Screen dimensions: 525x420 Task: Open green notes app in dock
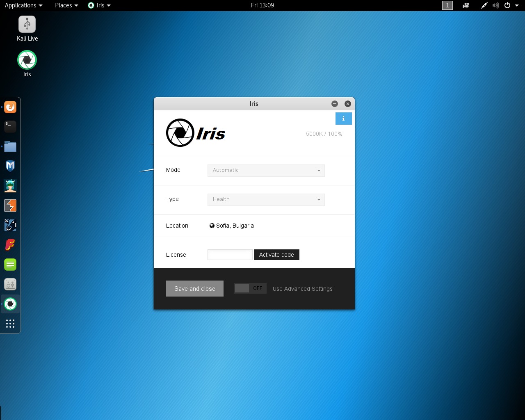tap(10, 265)
